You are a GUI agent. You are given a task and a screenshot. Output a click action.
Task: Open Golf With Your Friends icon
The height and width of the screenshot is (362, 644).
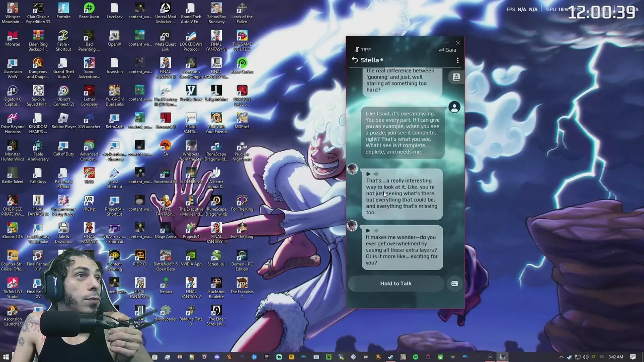(x=216, y=123)
